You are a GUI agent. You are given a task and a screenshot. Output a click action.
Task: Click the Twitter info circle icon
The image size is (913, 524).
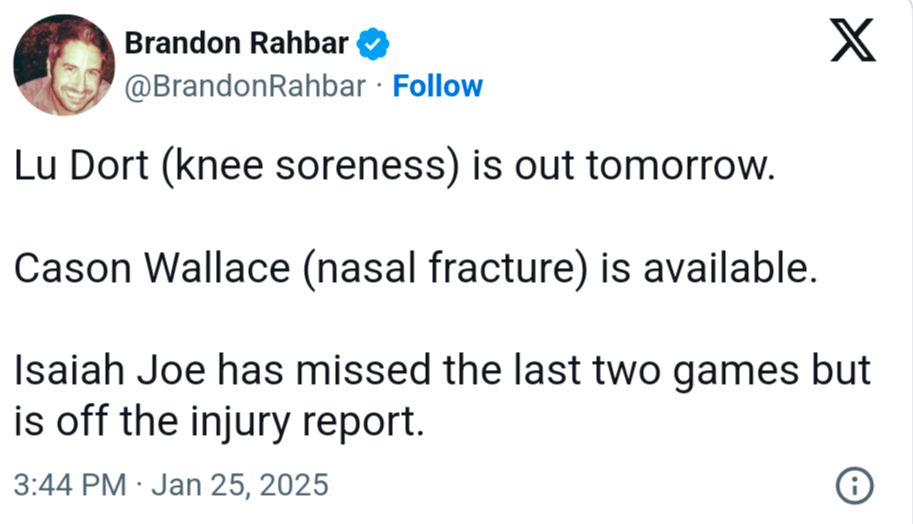click(x=855, y=485)
